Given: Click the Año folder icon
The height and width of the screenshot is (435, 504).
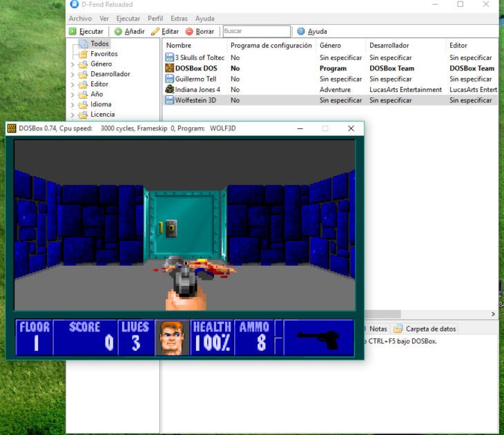Looking at the screenshot, I should pos(83,94).
